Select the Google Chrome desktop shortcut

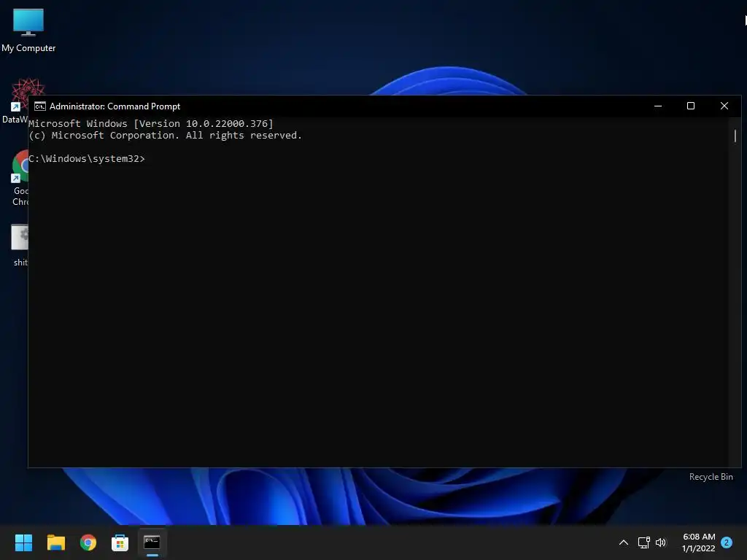coord(20,178)
